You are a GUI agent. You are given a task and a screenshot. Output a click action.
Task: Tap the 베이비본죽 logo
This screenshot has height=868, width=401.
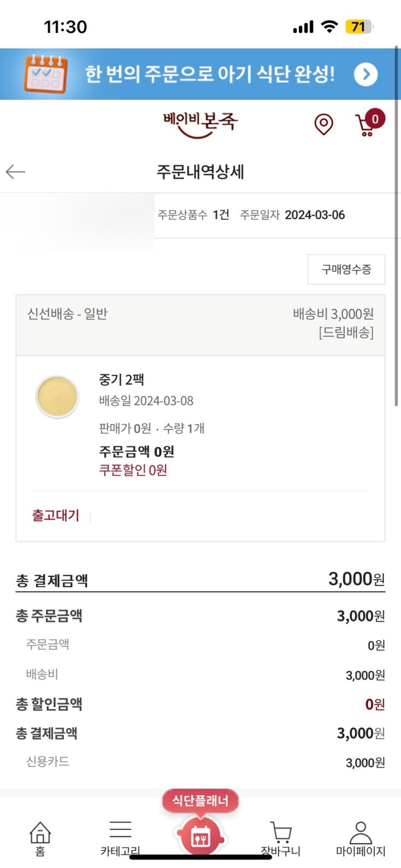(200, 124)
